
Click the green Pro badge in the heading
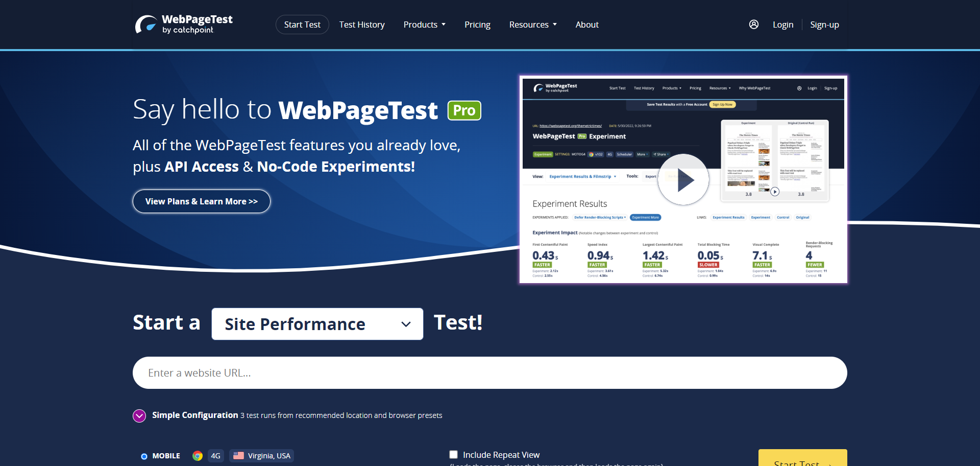[x=464, y=110]
